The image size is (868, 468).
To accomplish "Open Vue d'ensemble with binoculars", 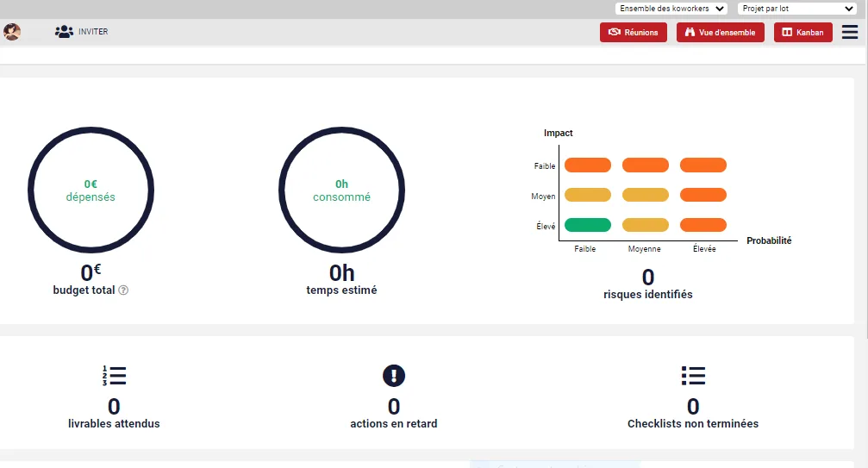I will (x=721, y=32).
